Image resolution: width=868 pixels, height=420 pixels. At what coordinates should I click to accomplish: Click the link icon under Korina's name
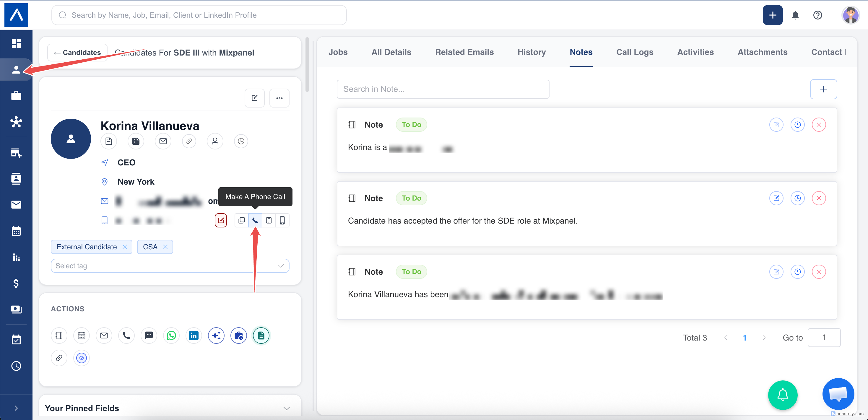[189, 141]
